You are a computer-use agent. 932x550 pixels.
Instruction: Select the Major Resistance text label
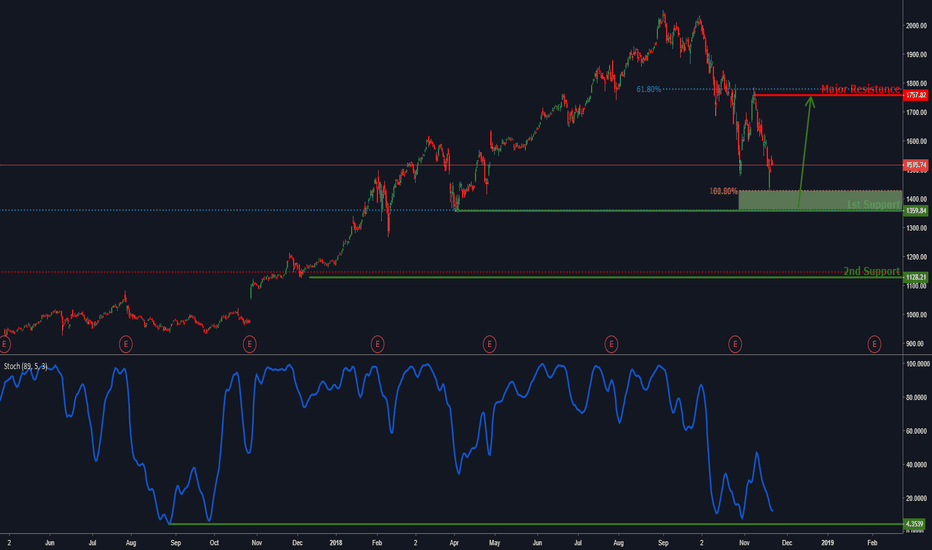coord(860,89)
